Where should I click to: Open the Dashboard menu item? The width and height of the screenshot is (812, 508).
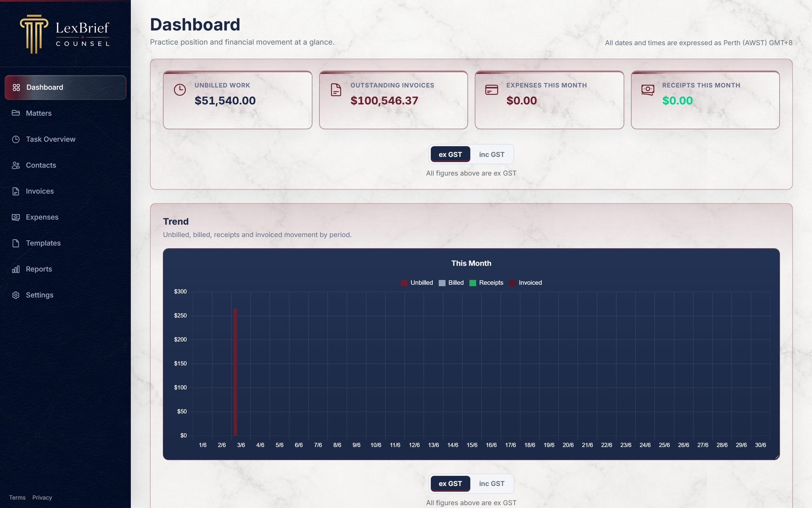tap(65, 87)
